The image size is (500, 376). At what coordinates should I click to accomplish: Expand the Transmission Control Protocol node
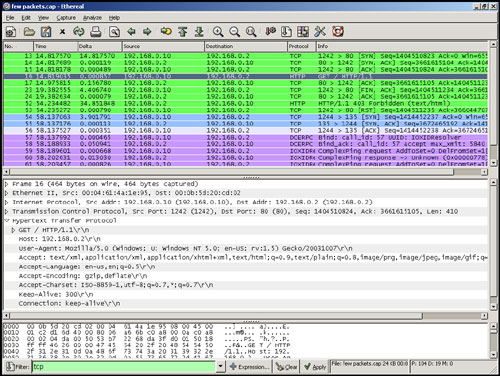click(6, 211)
